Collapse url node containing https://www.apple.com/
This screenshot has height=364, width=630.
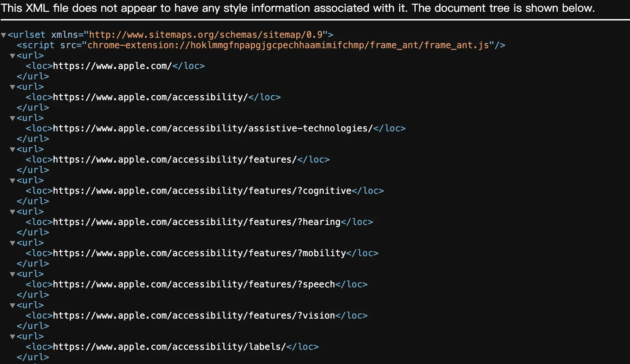pyautogui.click(x=12, y=56)
